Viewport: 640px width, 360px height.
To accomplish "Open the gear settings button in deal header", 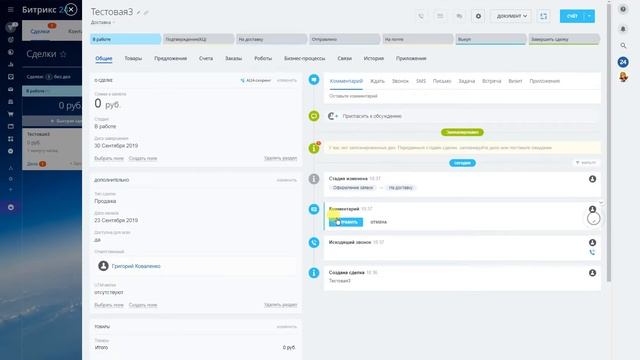I will 478,16.
